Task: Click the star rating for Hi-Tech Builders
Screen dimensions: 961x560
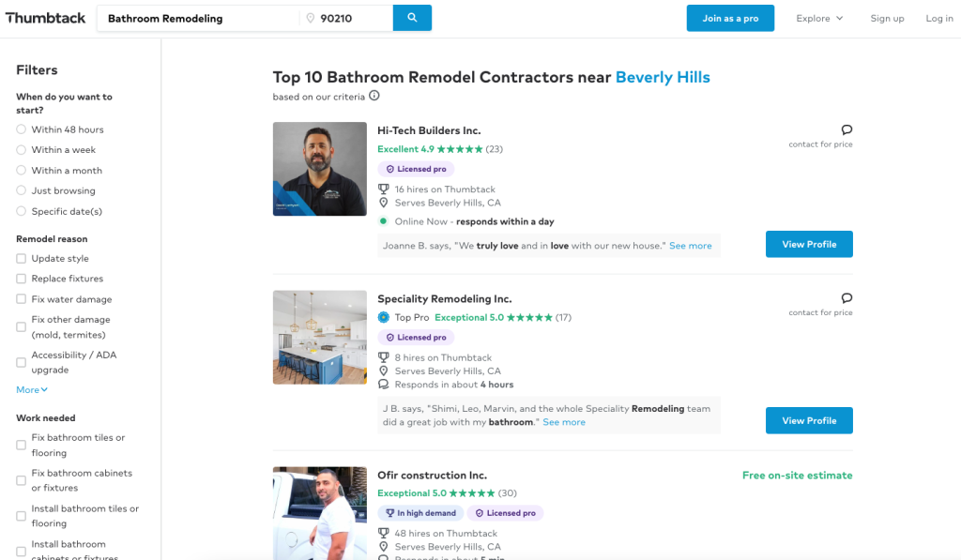Action: pos(460,149)
